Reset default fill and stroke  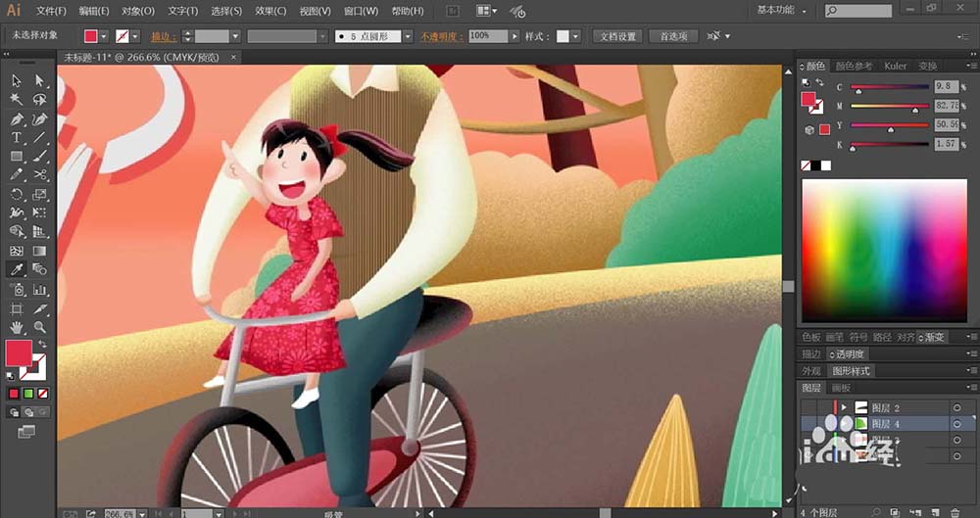pyautogui.click(x=10, y=376)
